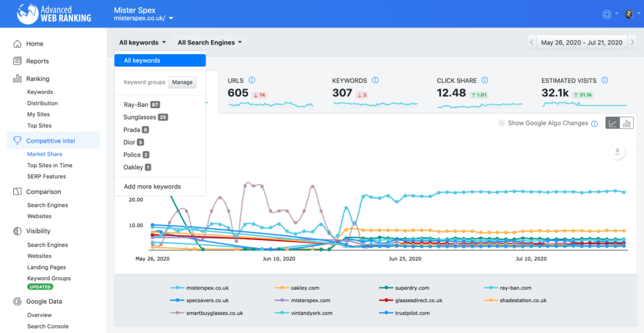Click info icon next to ESTIMATED VISITS

[604, 80]
